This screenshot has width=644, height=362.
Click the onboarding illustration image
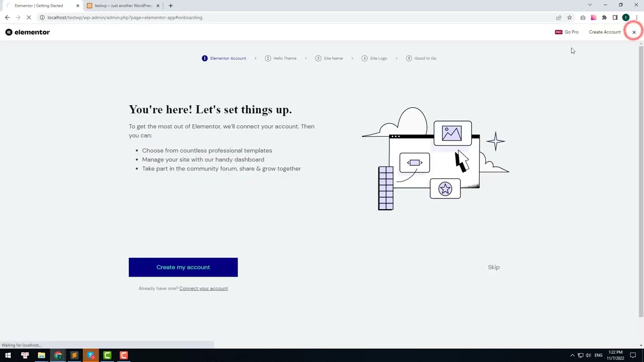[x=436, y=159]
